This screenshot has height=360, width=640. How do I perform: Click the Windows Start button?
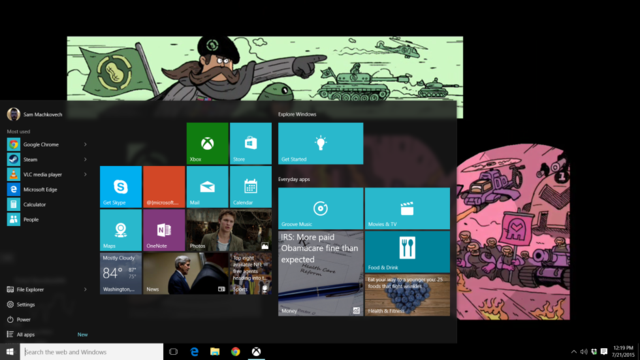click(x=10, y=351)
